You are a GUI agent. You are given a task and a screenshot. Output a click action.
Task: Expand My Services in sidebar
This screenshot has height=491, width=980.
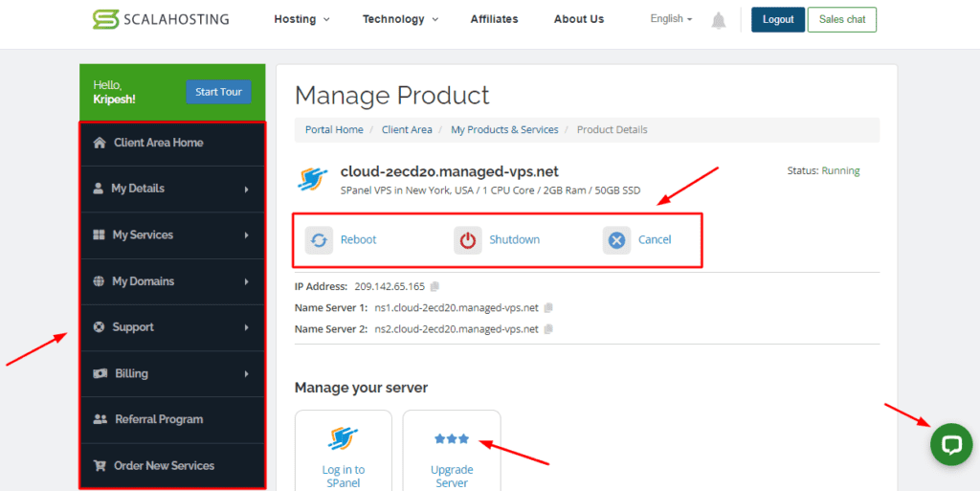(172, 234)
